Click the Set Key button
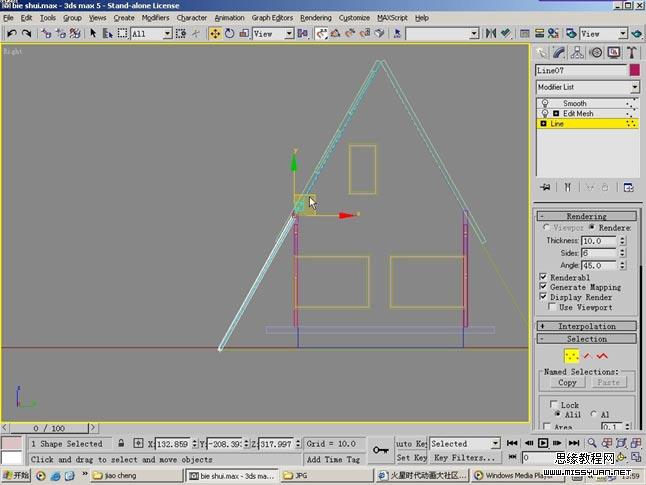The image size is (646, 485). coord(411,457)
